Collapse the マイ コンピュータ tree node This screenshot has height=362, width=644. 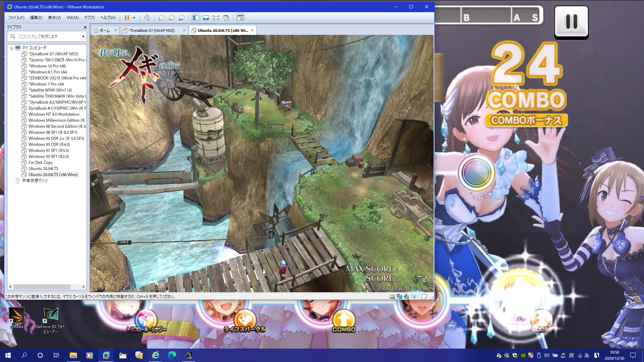12,48
